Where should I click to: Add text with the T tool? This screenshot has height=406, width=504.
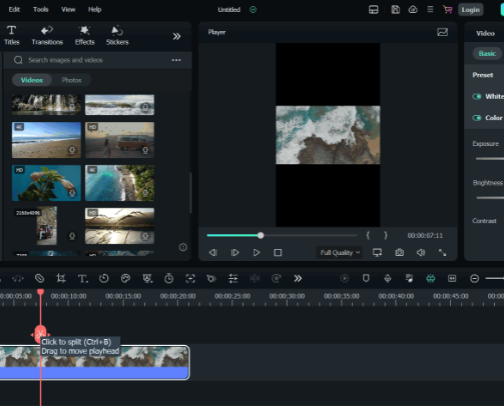click(82, 278)
